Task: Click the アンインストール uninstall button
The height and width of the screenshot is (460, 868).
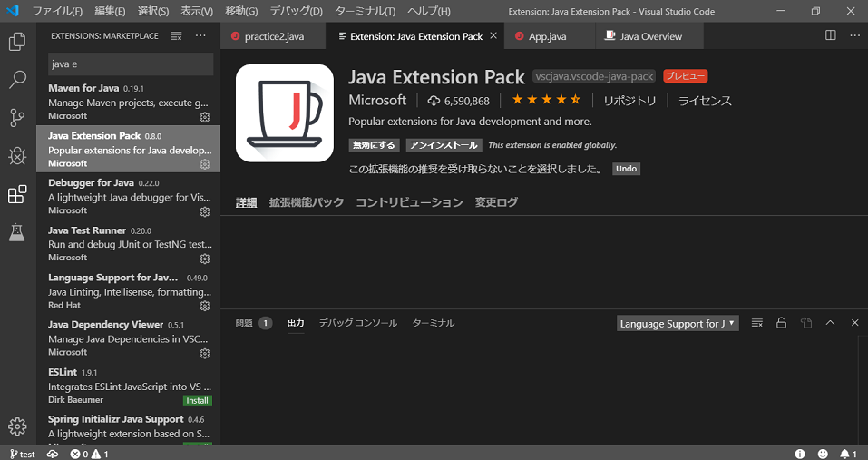Action: [x=444, y=145]
